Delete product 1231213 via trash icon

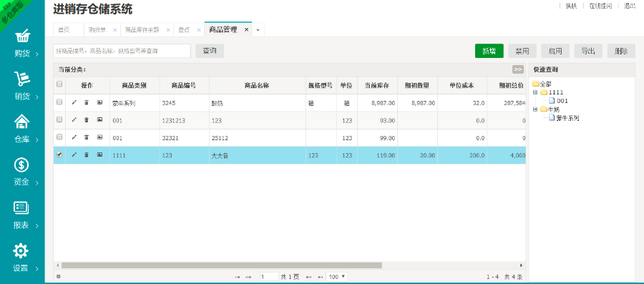(87, 120)
